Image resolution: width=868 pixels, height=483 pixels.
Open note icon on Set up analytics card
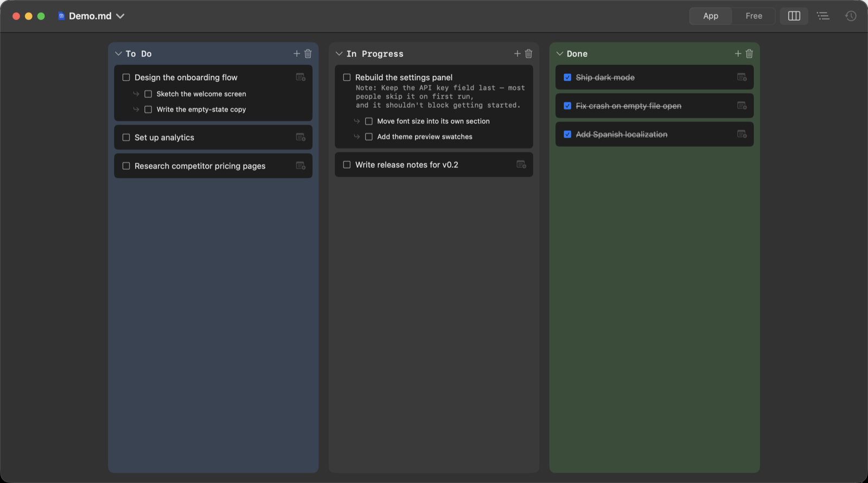point(301,138)
